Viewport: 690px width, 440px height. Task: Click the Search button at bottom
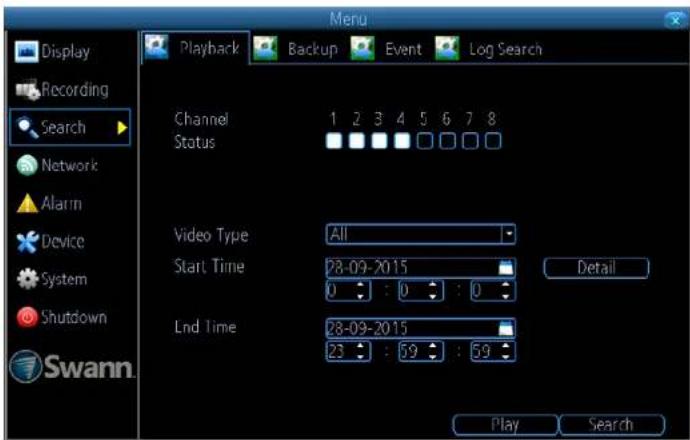[612, 425]
